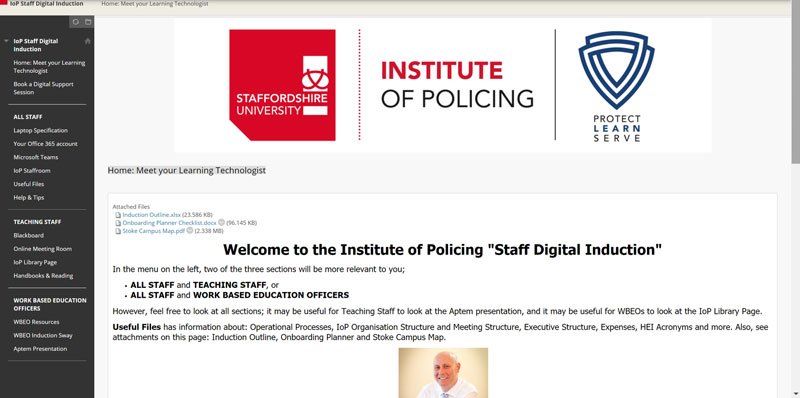Open WBEO Induction Sway

tap(43, 335)
